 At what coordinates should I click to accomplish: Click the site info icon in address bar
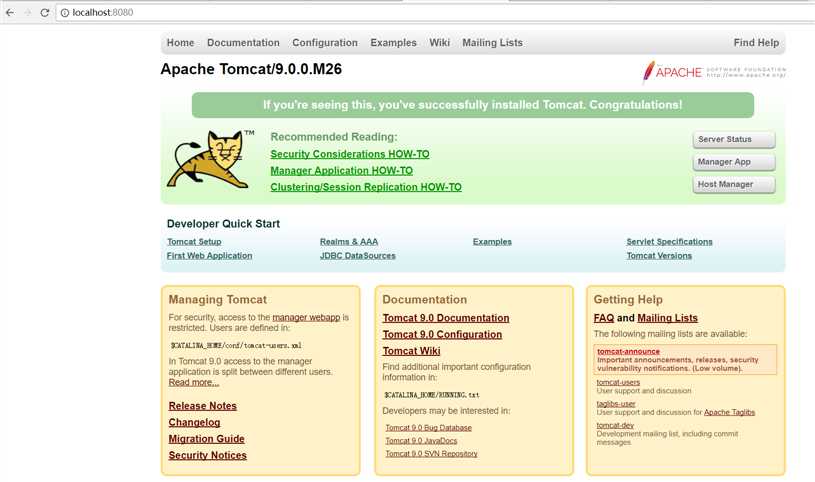click(x=64, y=12)
